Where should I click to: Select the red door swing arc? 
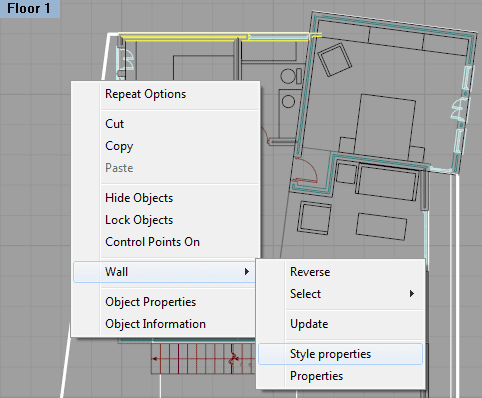tap(305, 171)
